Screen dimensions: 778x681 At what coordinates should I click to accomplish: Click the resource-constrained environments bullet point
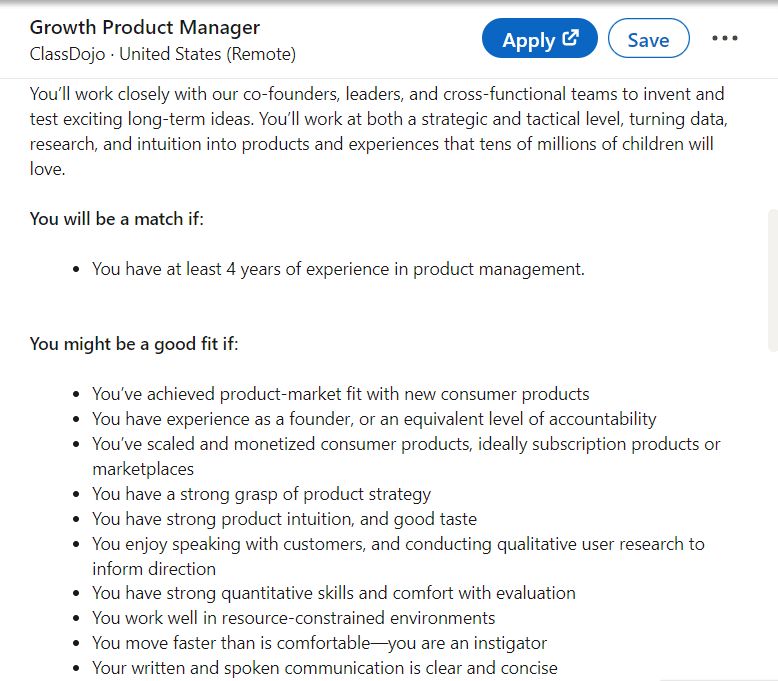point(293,618)
